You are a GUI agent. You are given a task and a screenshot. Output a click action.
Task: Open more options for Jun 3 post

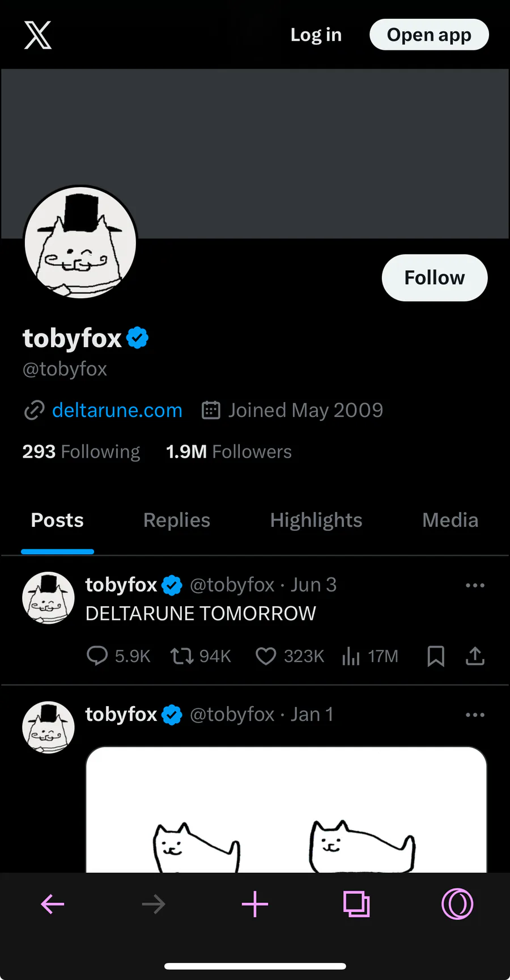(x=475, y=585)
